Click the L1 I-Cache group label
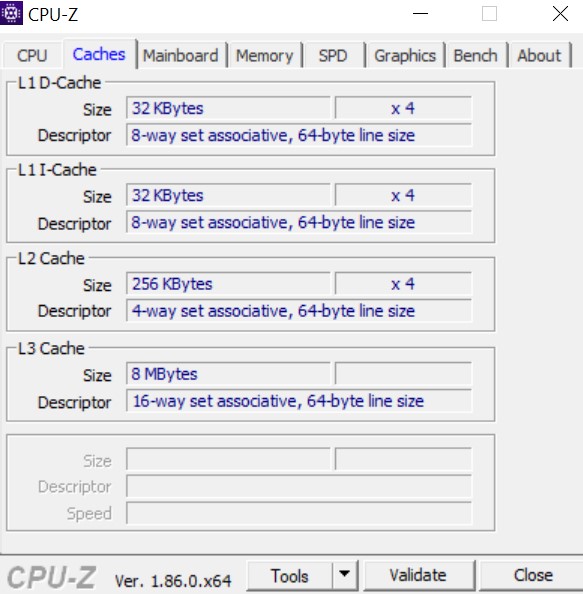 (x=57, y=170)
